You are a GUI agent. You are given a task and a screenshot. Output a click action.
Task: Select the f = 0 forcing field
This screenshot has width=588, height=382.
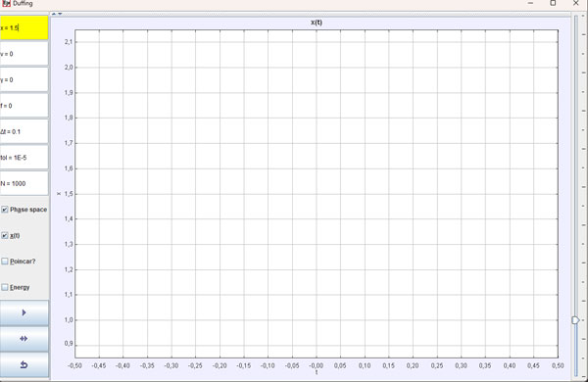tap(24, 106)
